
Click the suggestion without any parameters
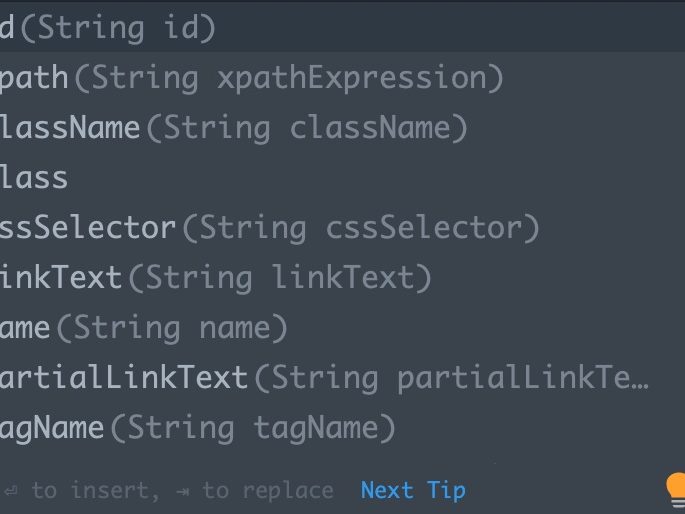click(35, 178)
